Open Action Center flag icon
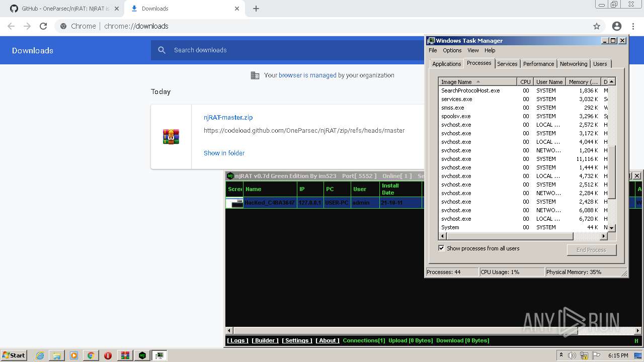The image size is (644, 362). [595, 355]
